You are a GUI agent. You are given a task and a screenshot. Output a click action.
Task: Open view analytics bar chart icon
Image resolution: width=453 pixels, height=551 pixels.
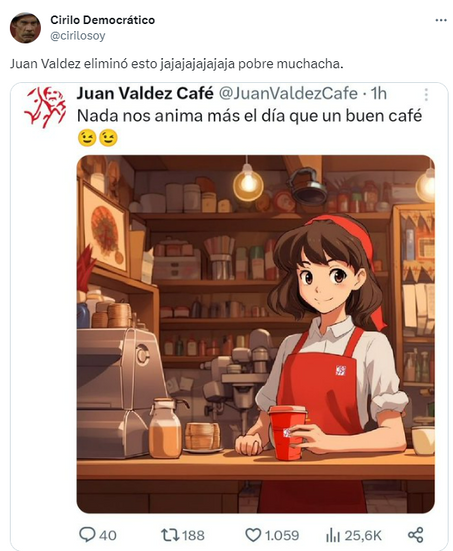pyautogui.click(x=333, y=535)
